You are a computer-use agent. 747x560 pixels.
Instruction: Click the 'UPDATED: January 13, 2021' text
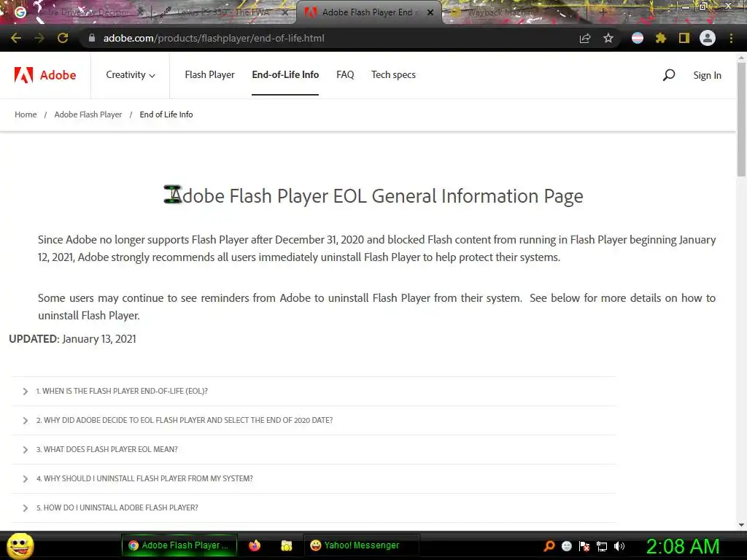(x=72, y=338)
